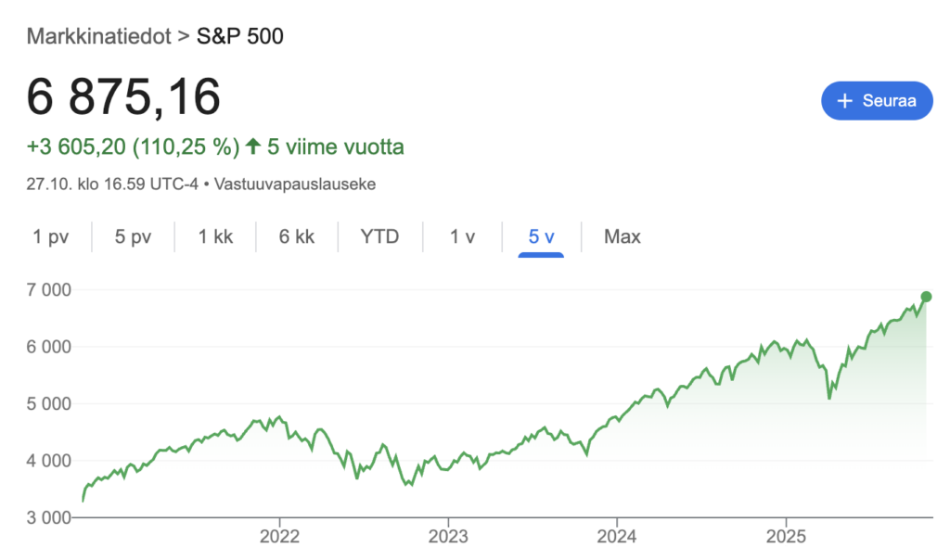Switch to the 1 v time range
Image resolution: width=950 pixels, height=560 pixels.
click(x=461, y=236)
